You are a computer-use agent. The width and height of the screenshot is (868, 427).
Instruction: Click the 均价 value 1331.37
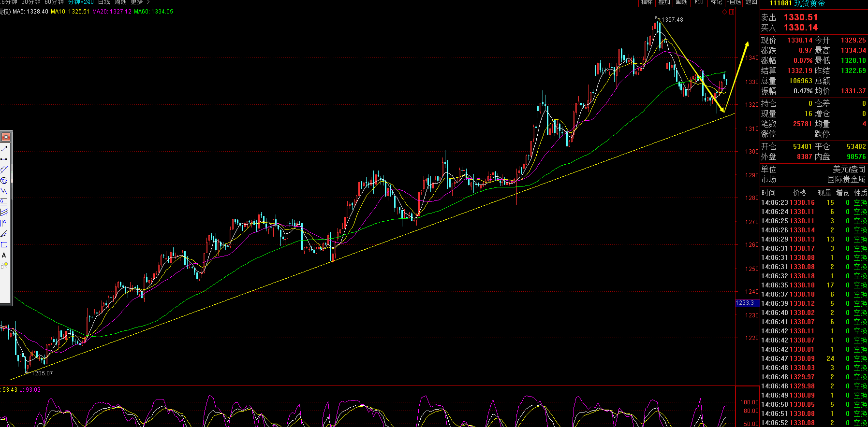click(x=853, y=91)
